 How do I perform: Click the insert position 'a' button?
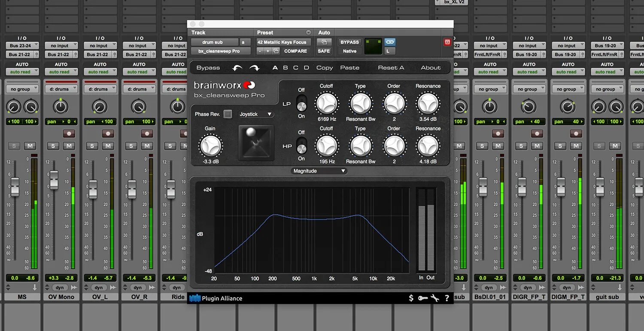245,42
